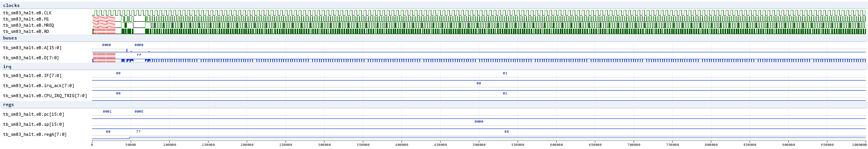Click the 0001 value on pc row
Screen dimensions: 868x149
(107, 111)
